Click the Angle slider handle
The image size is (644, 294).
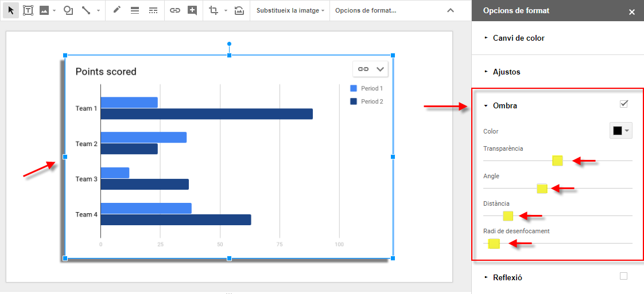click(542, 189)
